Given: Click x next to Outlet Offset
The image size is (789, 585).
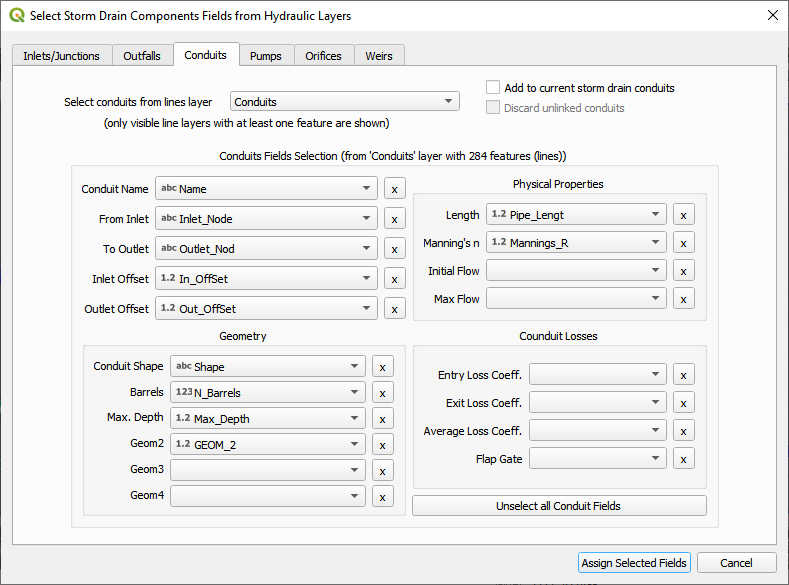Looking at the screenshot, I should pyautogui.click(x=394, y=309).
